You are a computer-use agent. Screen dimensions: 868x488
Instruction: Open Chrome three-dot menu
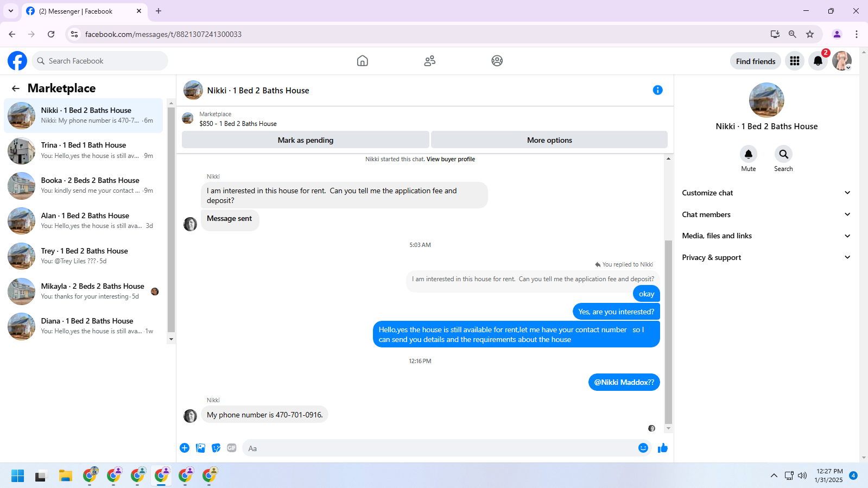click(x=857, y=34)
